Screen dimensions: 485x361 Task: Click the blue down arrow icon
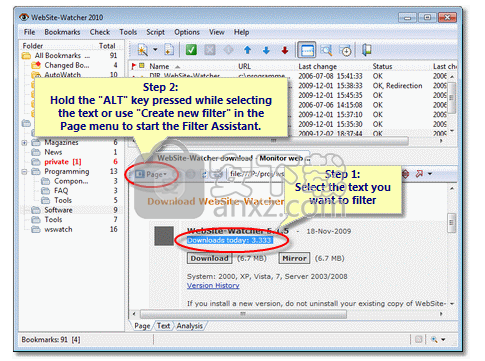pyautogui.click(x=266, y=50)
